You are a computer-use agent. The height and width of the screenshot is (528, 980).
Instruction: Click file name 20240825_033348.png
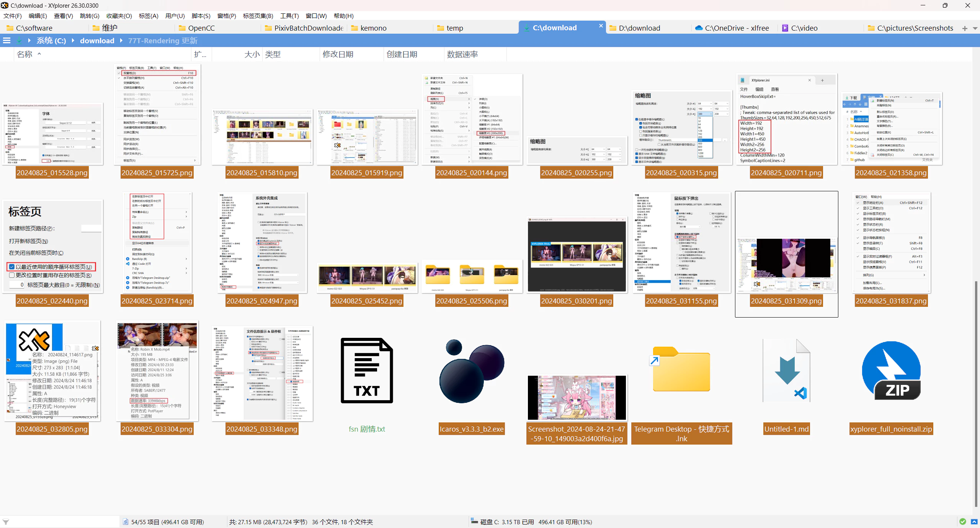point(262,429)
